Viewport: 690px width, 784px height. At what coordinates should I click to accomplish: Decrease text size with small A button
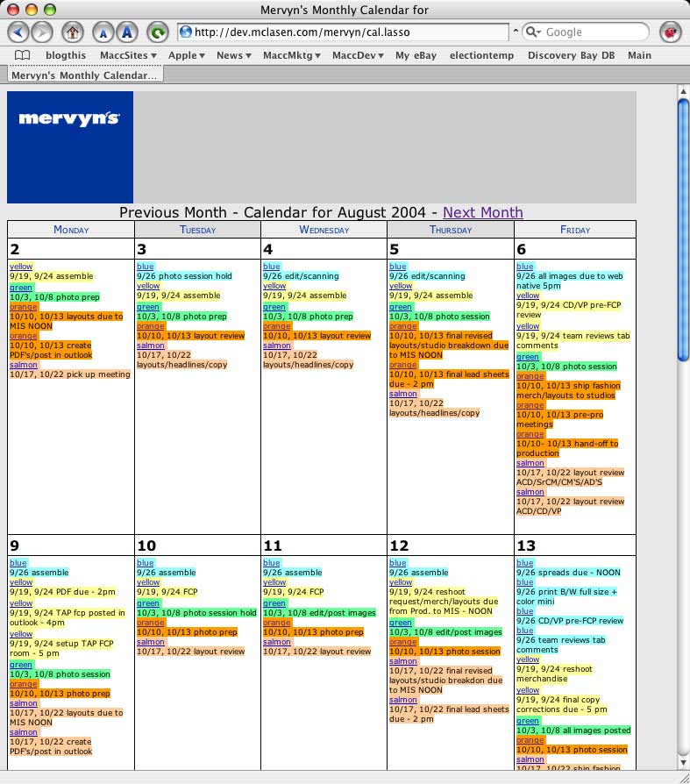[x=103, y=33]
